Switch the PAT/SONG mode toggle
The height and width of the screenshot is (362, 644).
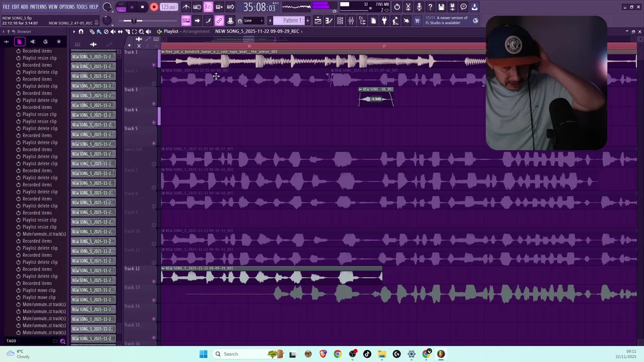[x=121, y=7]
